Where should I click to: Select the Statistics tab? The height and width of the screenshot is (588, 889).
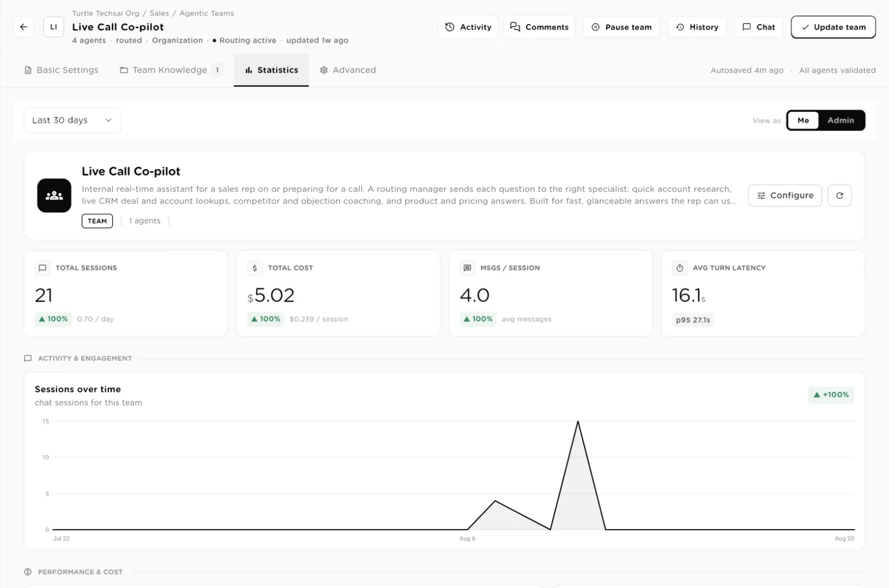click(x=271, y=70)
